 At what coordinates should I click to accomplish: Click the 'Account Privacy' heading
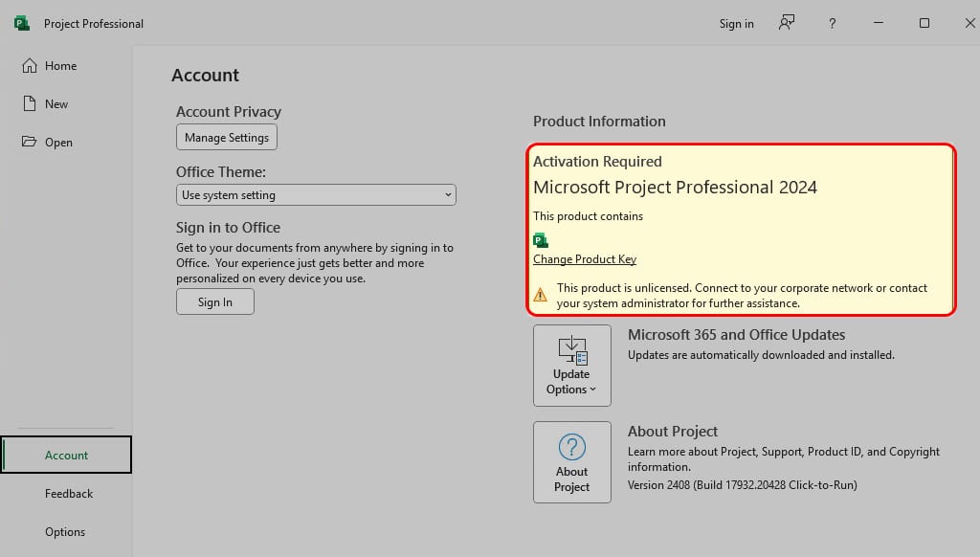[229, 112]
